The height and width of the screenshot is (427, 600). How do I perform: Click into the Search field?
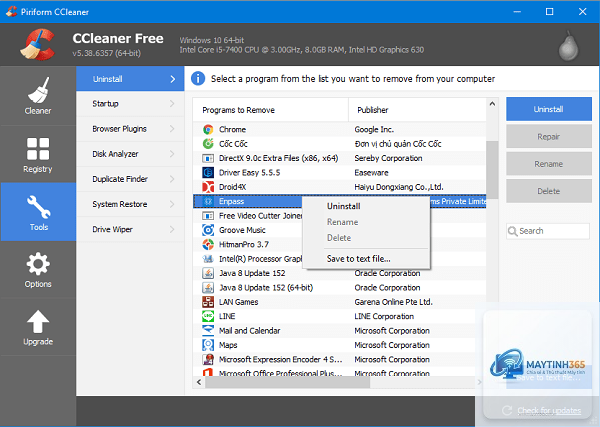pos(548,231)
